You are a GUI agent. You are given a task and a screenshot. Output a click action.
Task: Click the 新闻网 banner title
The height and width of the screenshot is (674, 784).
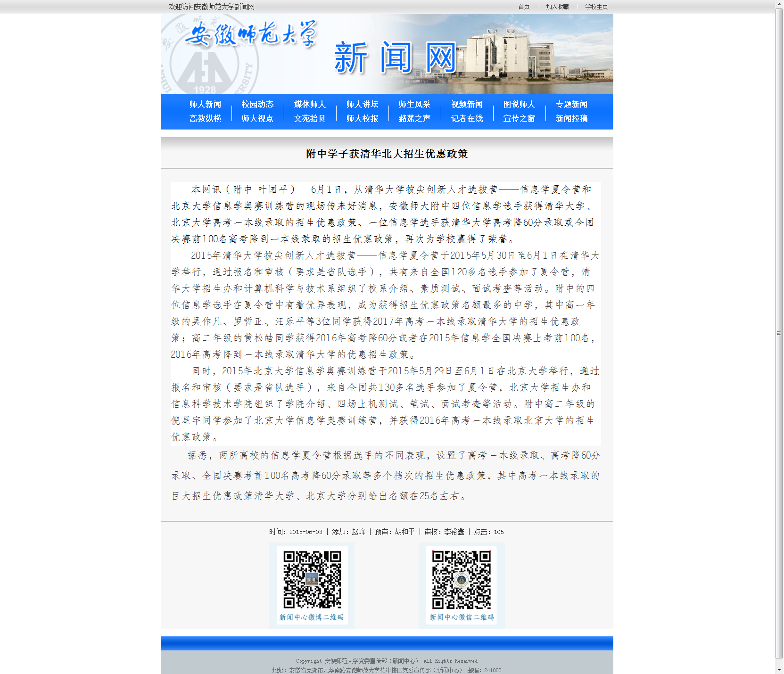(x=396, y=58)
